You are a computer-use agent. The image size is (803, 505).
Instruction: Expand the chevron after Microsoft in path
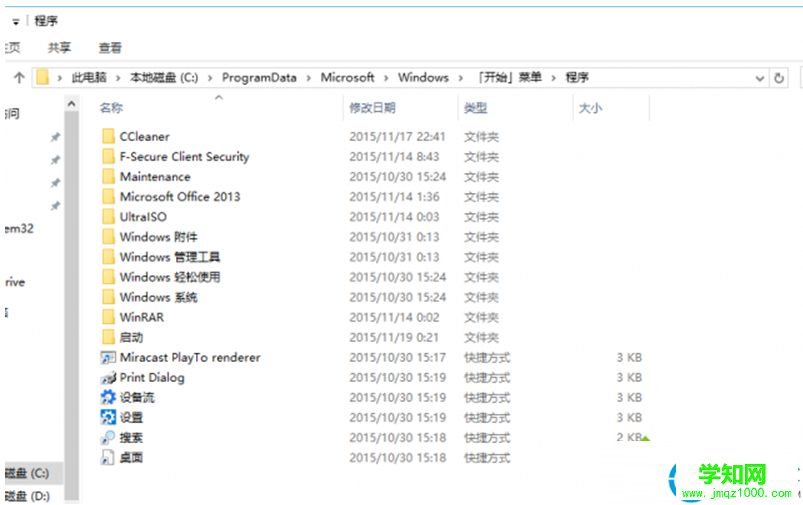386,78
